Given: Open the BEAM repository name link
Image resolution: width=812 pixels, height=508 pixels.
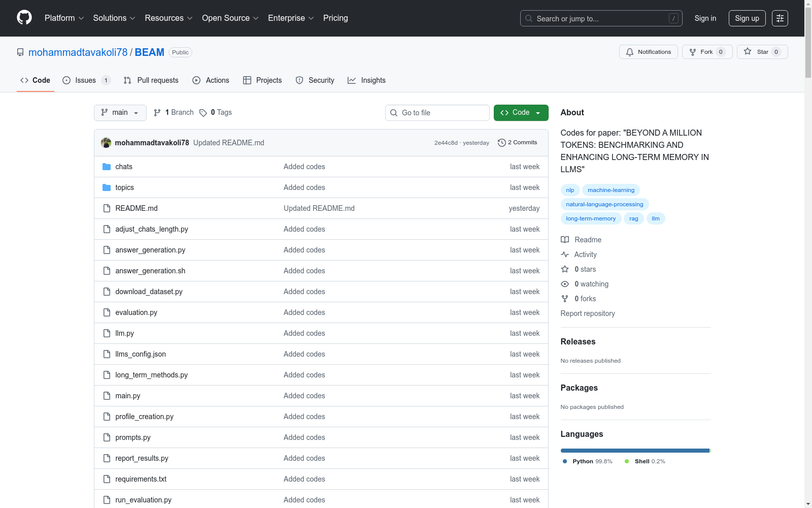Looking at the screenshot, I should click(x=149, y=52).
